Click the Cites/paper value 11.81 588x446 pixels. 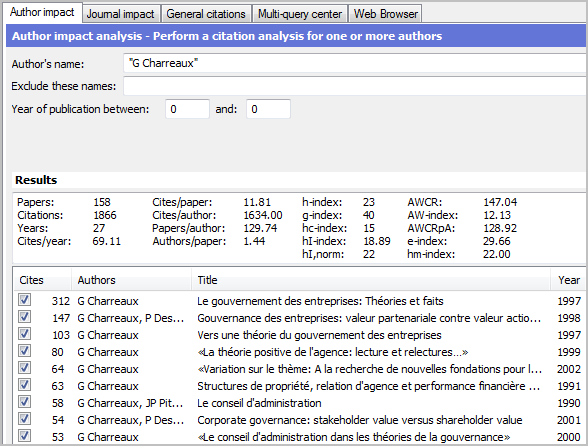click(257, 202)
